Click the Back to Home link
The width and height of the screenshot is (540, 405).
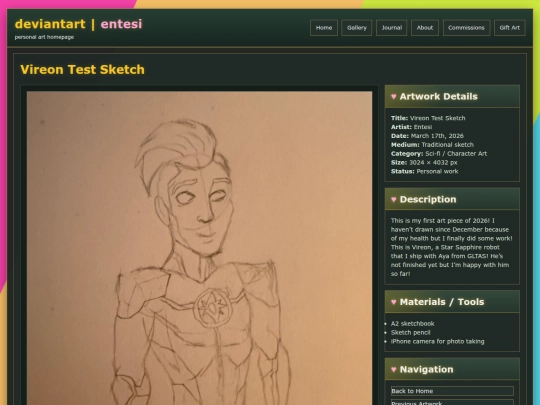[x=452, y=391]
